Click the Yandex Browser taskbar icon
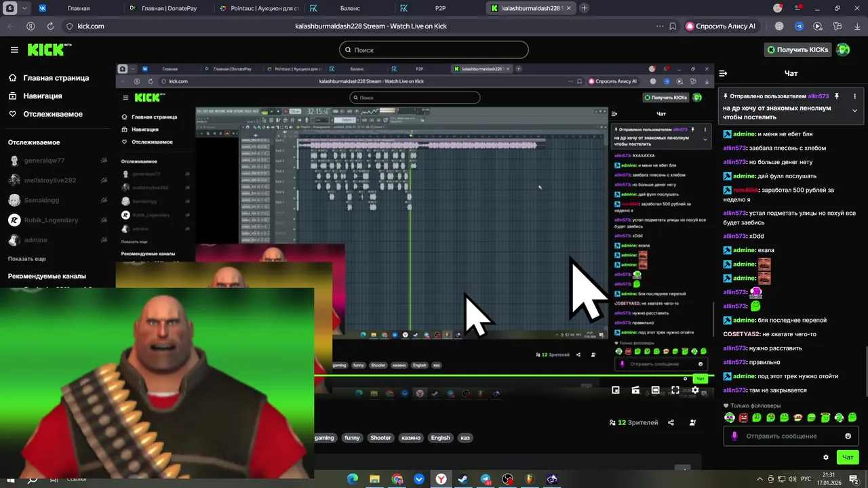Screen dimensions: 868x488 (x=441, y=479)
